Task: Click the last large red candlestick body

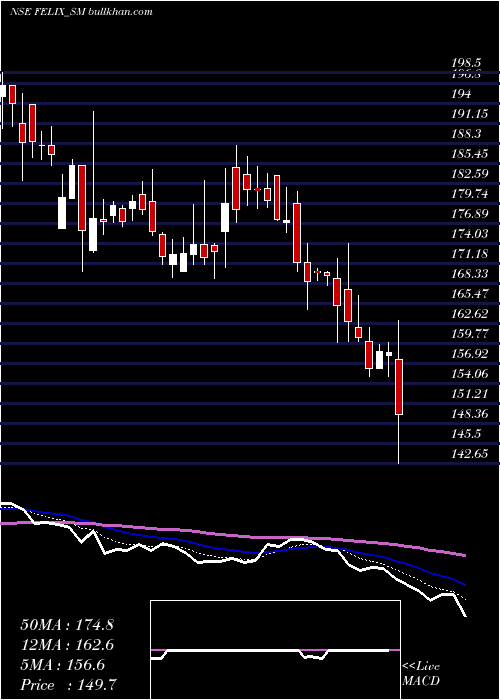Action: point(399,387)
